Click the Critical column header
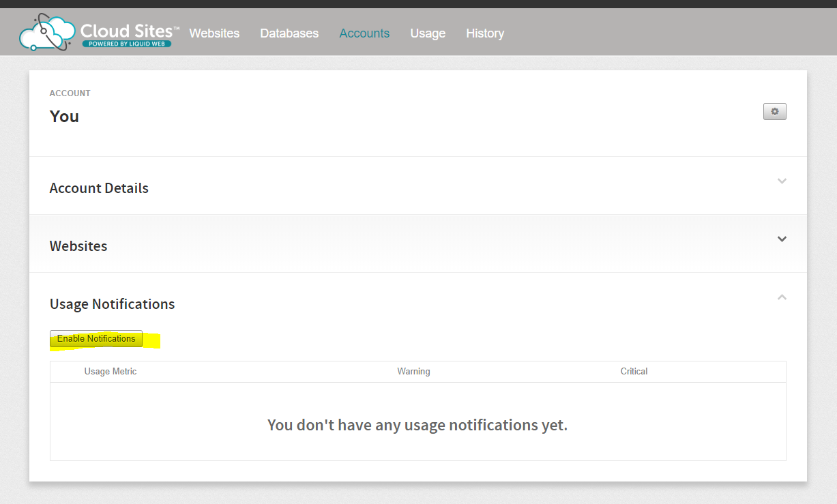The image size is (837, 504). click(634, 372)
